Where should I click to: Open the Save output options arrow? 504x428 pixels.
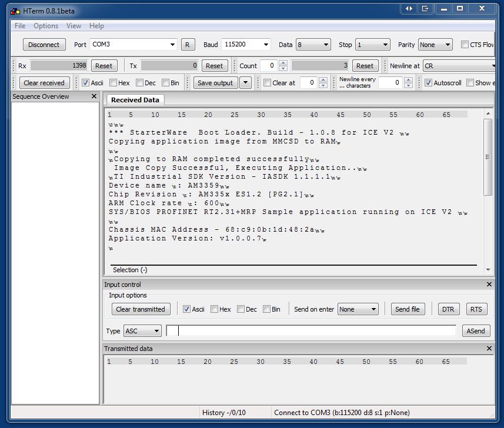point(246,82)
